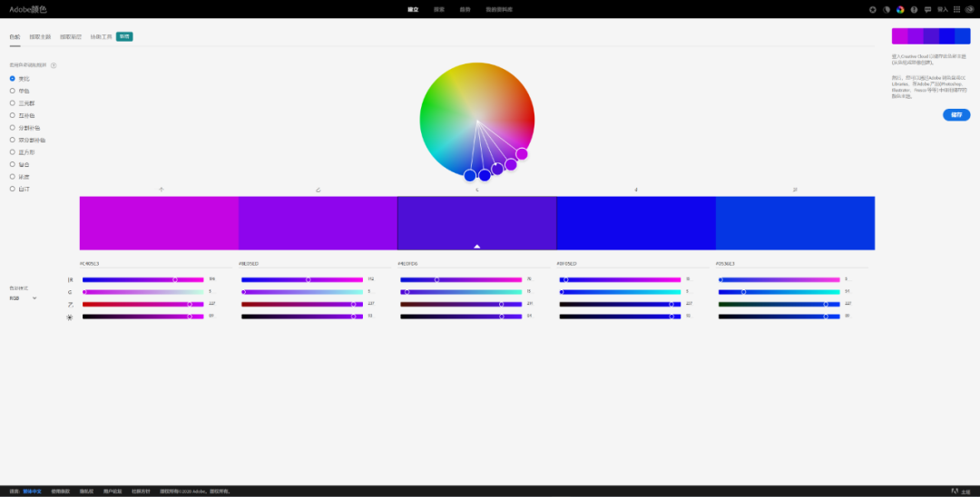Select the blue #0F05ED color swatch

[636, 223]
